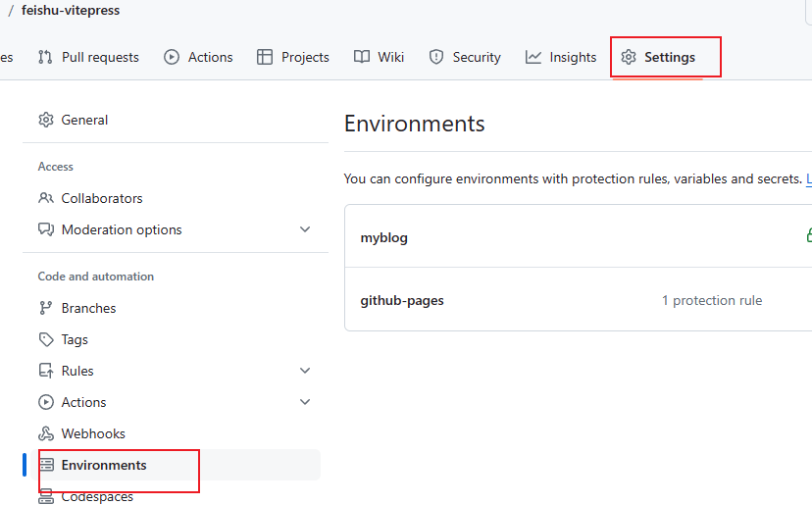Open the myblog environment

coord(384,237)
